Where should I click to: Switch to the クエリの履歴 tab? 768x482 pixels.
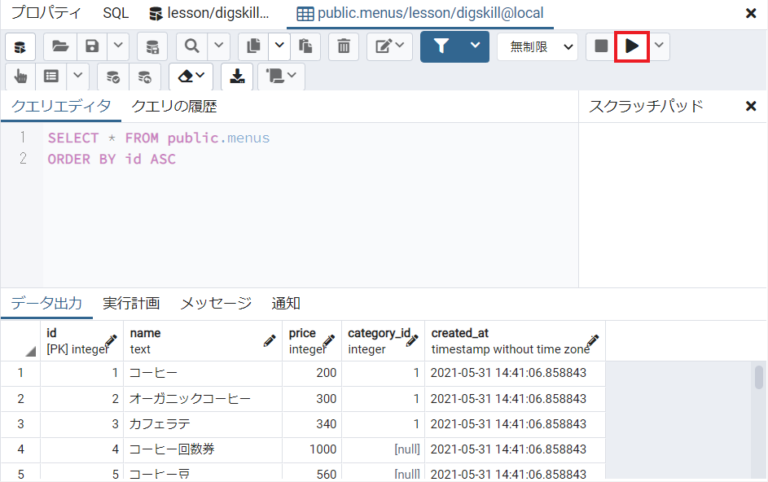[x=174, y=106]
